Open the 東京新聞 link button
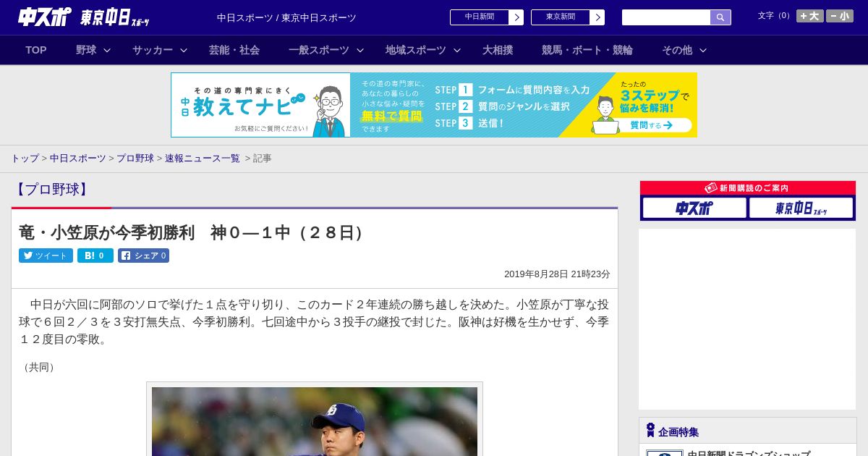868x456 pixels. pos(561,17)
